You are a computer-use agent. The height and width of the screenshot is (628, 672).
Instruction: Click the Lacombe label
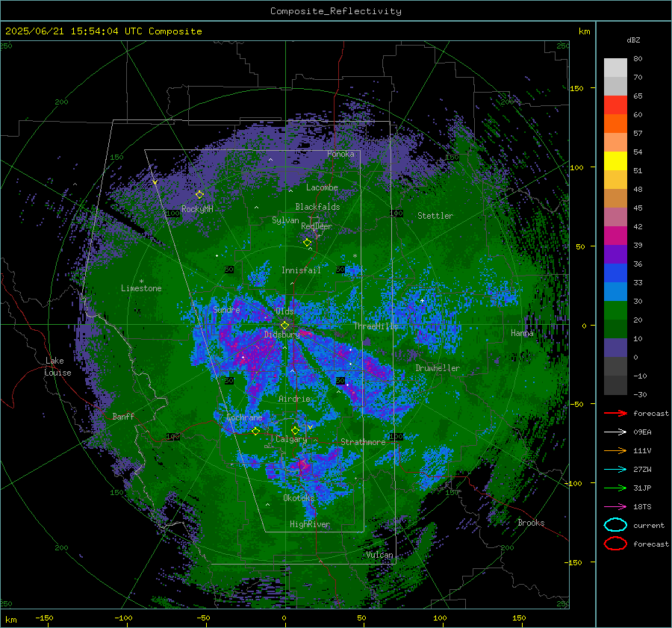322,187
